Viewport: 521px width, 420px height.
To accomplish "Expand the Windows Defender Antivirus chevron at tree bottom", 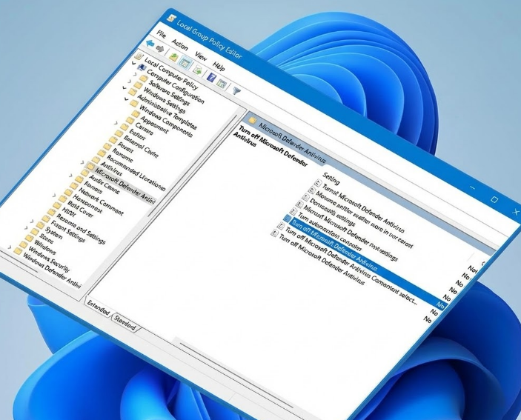I will (x=10, y=247).
